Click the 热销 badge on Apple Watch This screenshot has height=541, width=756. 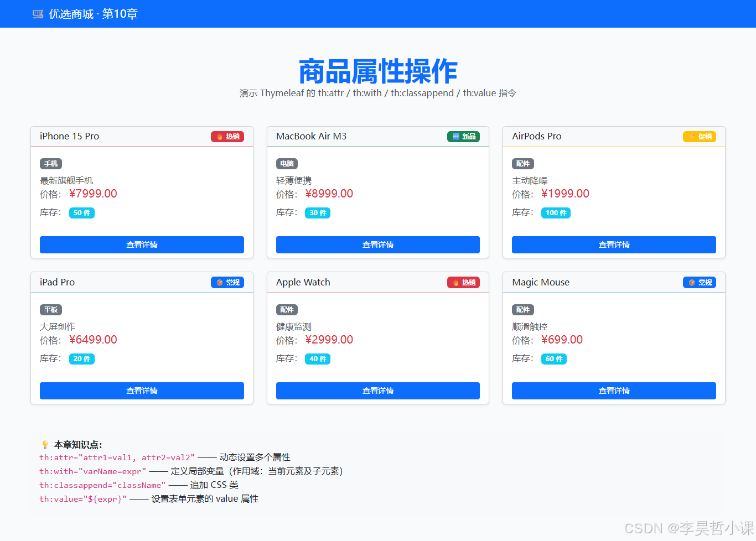[463, 283]
